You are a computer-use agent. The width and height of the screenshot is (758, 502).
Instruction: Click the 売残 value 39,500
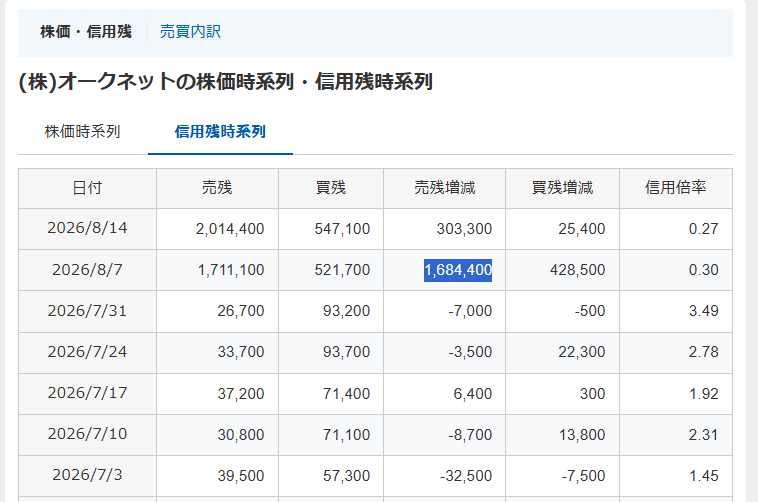pyautogui.click(x=241, y=476)
